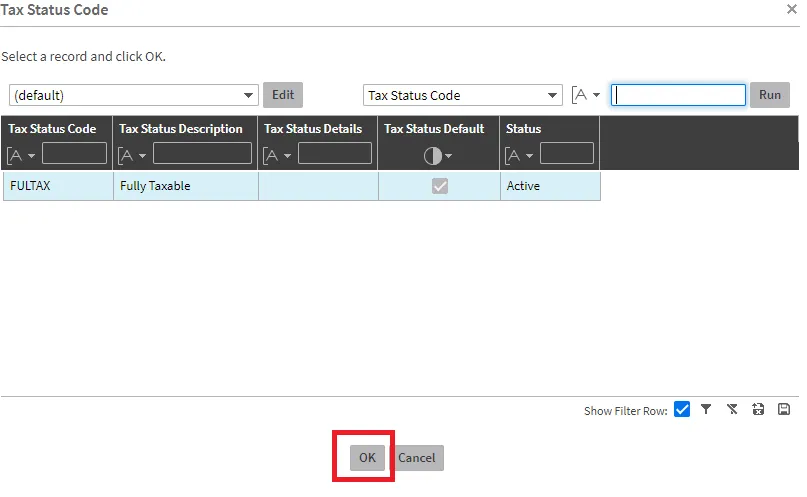Screen dimensions: 807x497
Task: Open the Tax Status Default half-circle filter
Action: click(x=437, y=155)
